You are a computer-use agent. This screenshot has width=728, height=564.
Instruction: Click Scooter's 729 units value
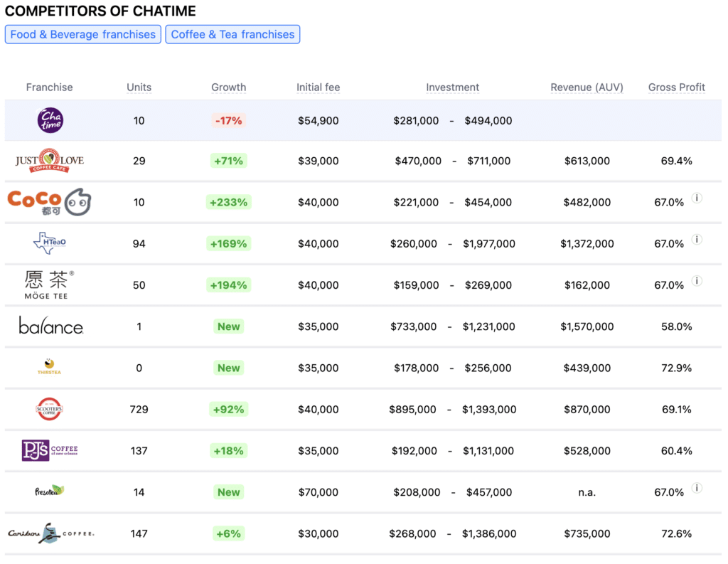[139, 409]
